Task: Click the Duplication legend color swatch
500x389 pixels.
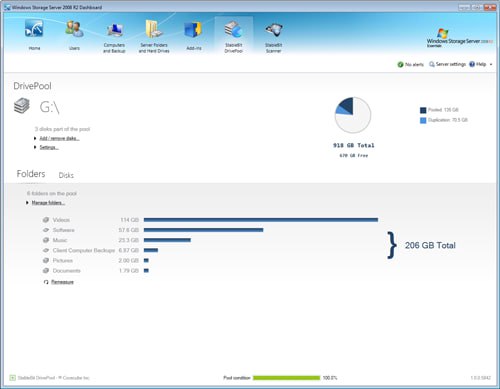Action: pyautogui.click(x=423, y=120)
